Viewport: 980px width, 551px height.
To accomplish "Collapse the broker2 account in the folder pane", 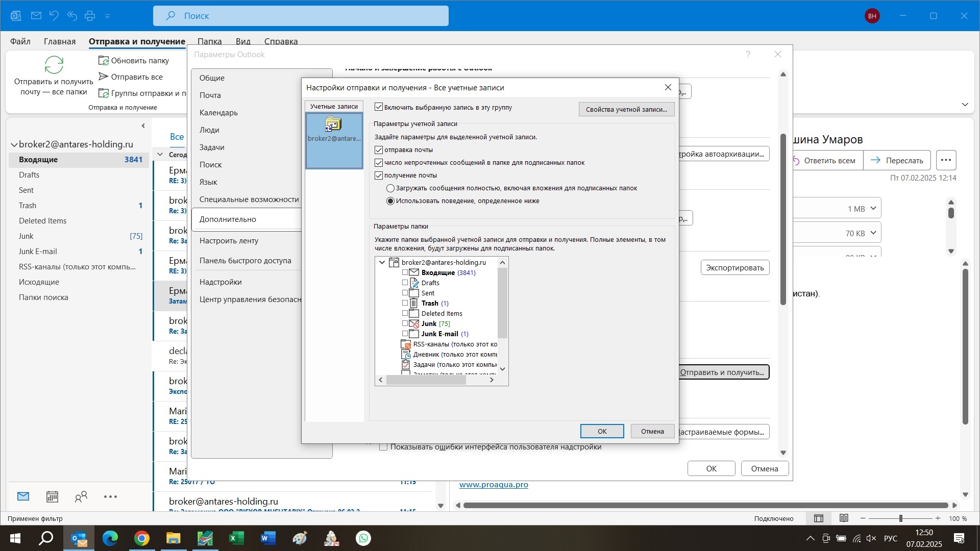I will (14, 145).
